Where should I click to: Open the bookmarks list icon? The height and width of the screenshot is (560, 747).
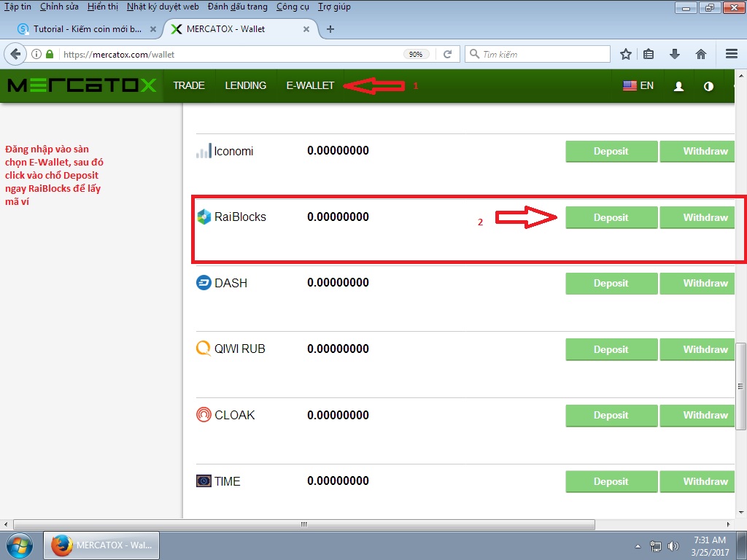pos(649,54)
